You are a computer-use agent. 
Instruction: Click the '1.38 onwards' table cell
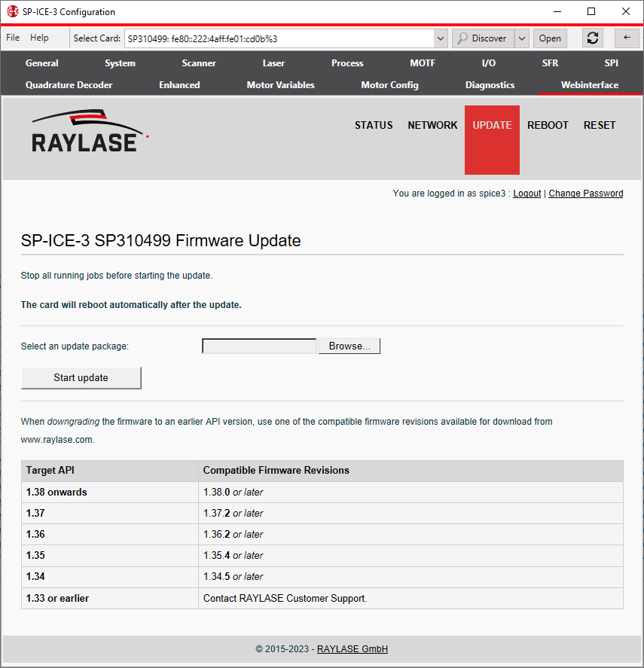click(109, 492)
